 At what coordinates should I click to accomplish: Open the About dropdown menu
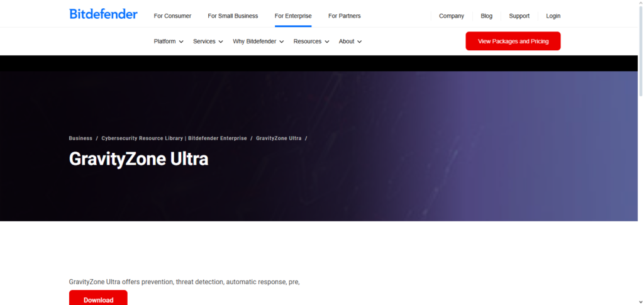(350, 42)
